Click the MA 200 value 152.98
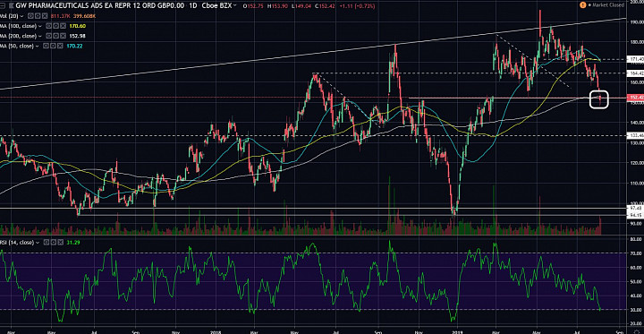 pyautogui.click(x=78, y=36)
